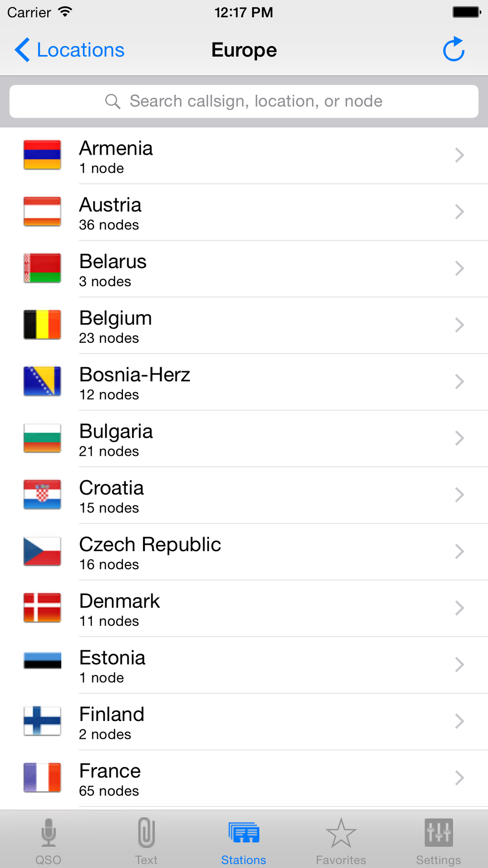
Task: Expand Denmark using its chevron arrow
Action: pyautogui.click(x=459, y=608)
